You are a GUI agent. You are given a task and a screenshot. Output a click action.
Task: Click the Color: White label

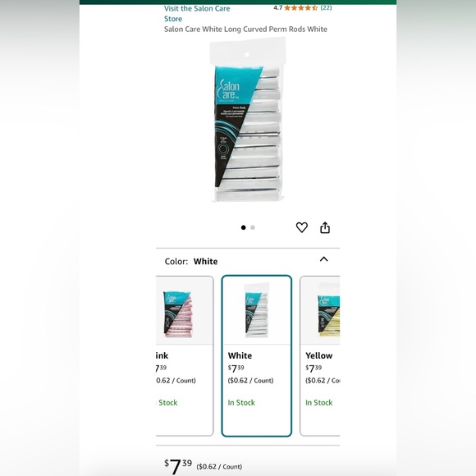(191, 261)
